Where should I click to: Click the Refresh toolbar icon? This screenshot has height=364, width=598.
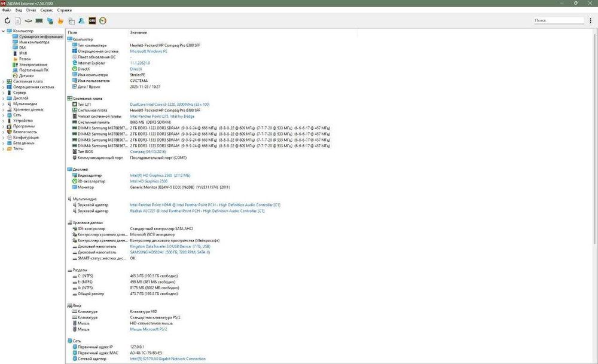pyautogui.click(x=7, y=21)
